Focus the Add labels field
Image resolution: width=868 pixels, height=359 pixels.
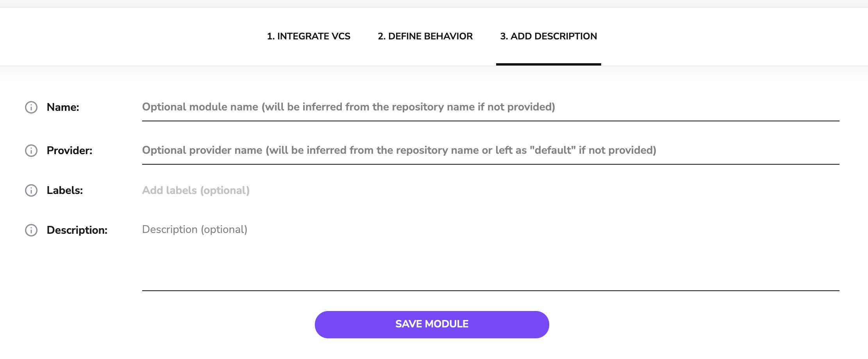click(490, 190)
